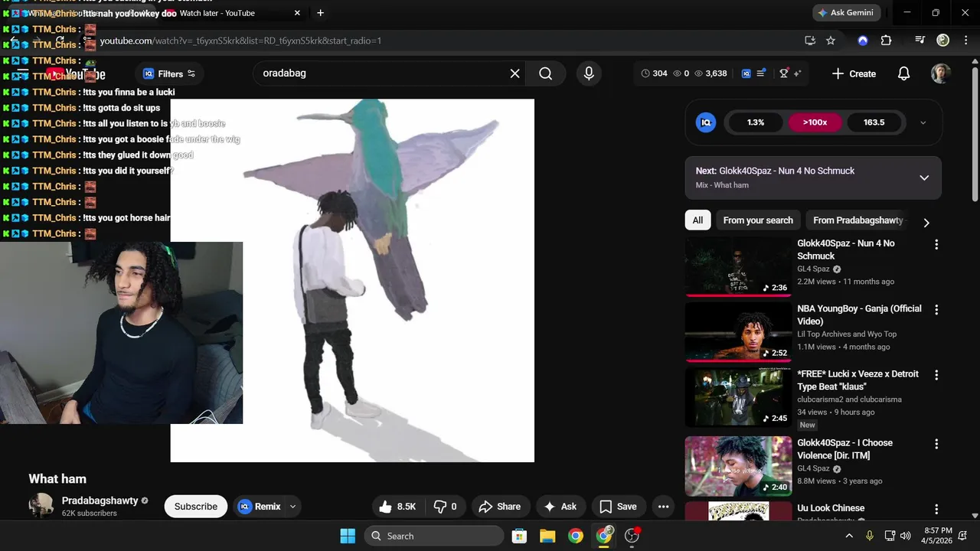Open the Lucki x Veeze type beat thumbnail
Image resolution: width=980 pixels, height=551 pixels.
pyautogui.click(x=738, y=397)
